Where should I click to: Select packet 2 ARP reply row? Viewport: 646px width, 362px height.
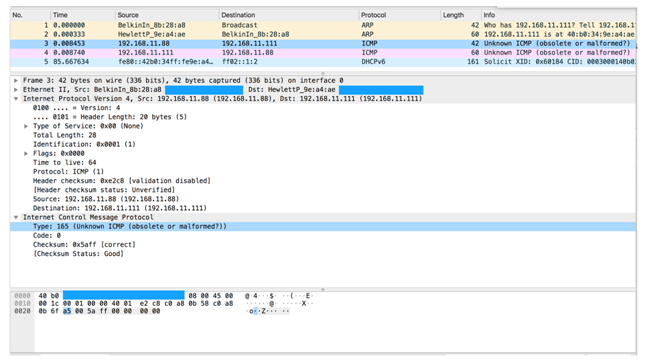click(323, 34)
